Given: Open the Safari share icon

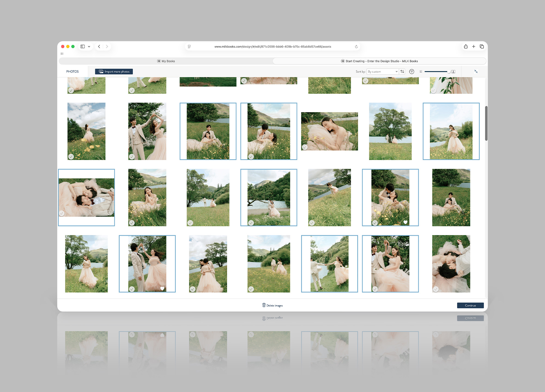Looking at the screenshot, I should coord(466,47).
